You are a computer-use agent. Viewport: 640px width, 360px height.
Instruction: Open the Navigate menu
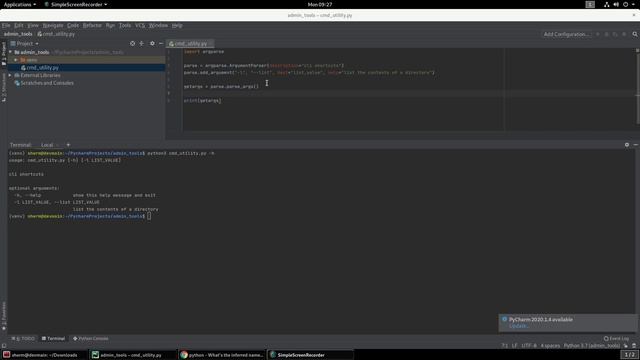(x=53, y=25)
